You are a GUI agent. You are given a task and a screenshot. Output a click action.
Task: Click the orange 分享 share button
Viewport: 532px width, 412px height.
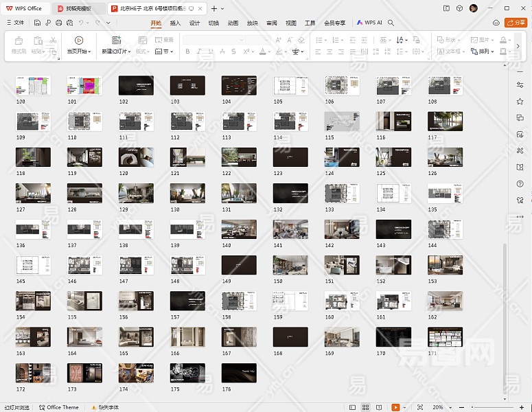click(516, 23)
